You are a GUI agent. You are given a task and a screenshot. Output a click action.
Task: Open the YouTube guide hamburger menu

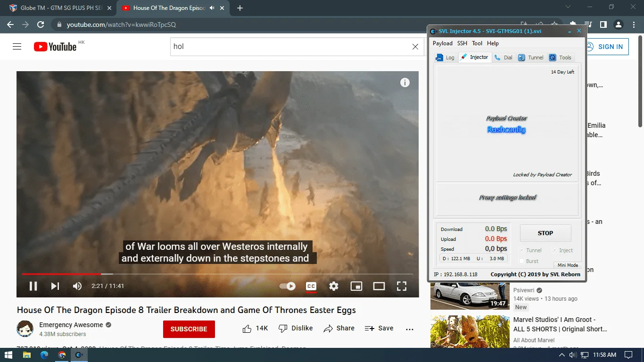(17, 47)
